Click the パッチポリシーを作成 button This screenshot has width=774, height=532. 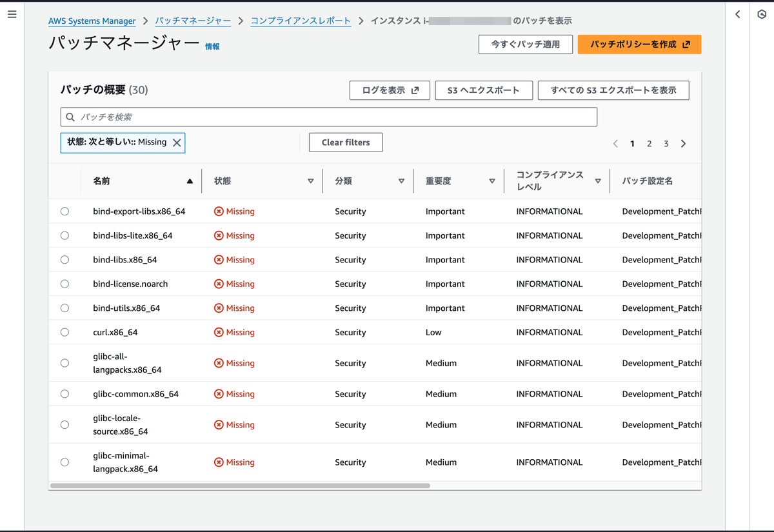639,44
